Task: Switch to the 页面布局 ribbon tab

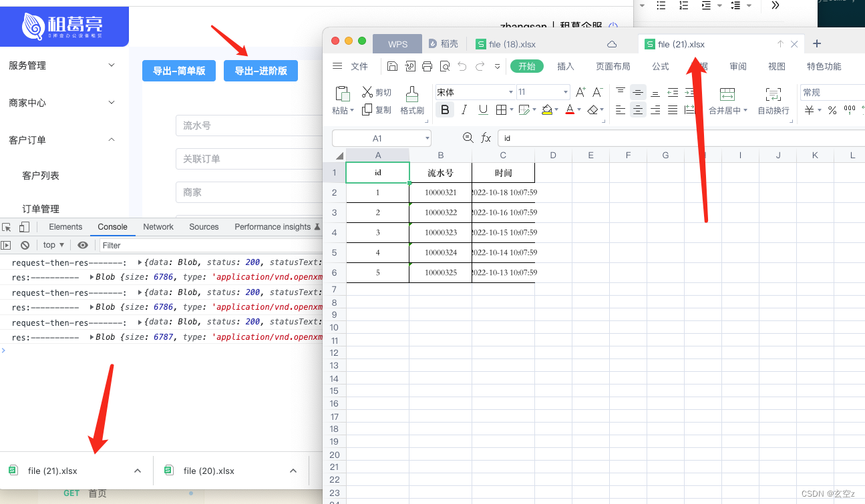Action: pyautogui.click(x=613, y=66)
